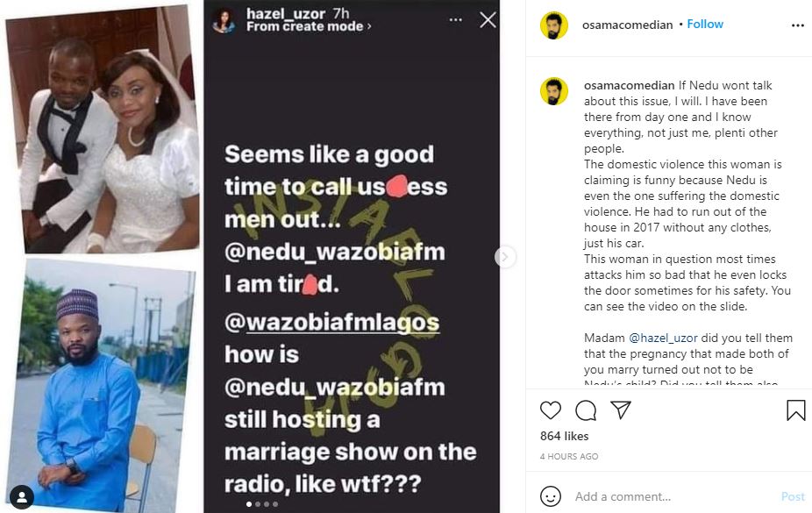
Task: Close the story with X icon
Action: click(x=488, y=19)
